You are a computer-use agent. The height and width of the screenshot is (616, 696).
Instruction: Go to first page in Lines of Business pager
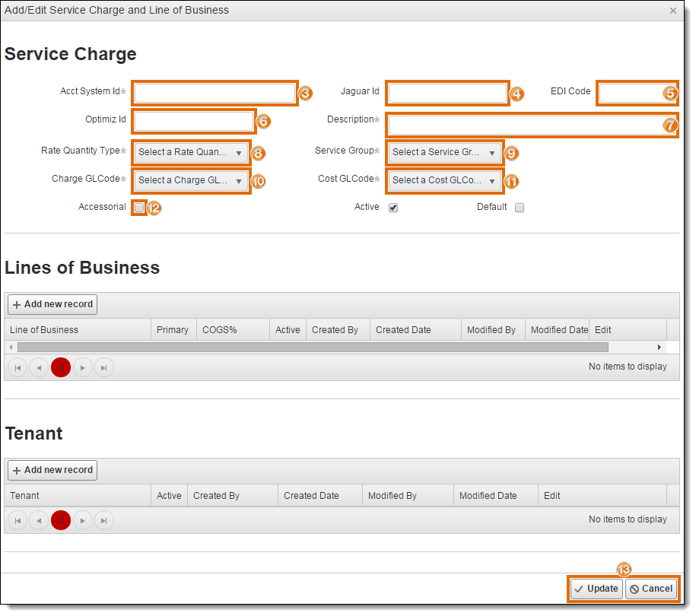coord(17,368)
